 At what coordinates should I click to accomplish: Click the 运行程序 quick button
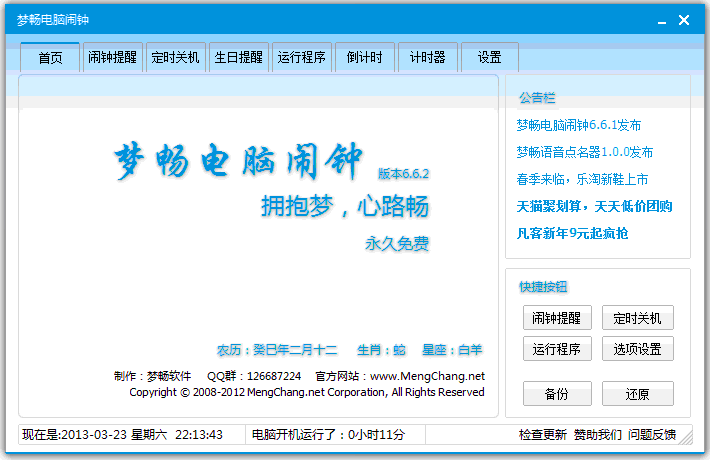tap(557, 349)
